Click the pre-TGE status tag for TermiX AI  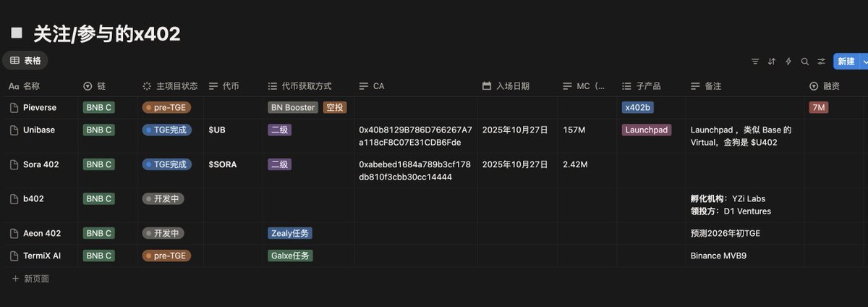tap(166, 256)
